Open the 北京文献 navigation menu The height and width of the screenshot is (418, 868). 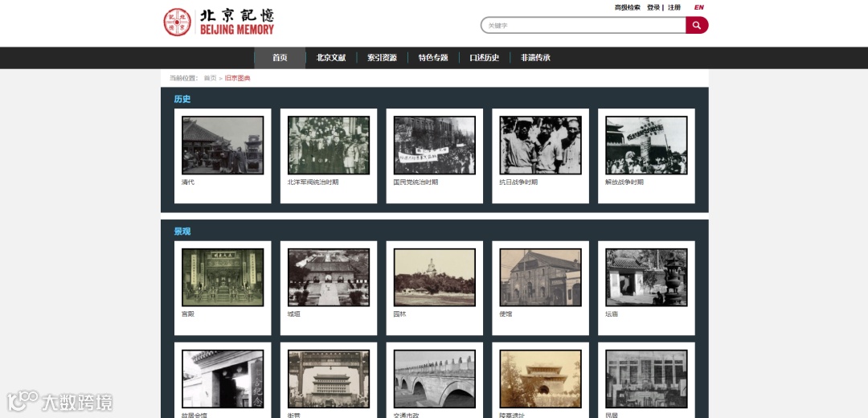tap(331, 58)
